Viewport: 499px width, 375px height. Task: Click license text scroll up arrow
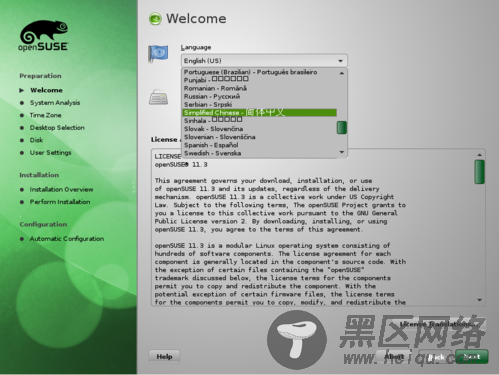[x=479, y=155]
